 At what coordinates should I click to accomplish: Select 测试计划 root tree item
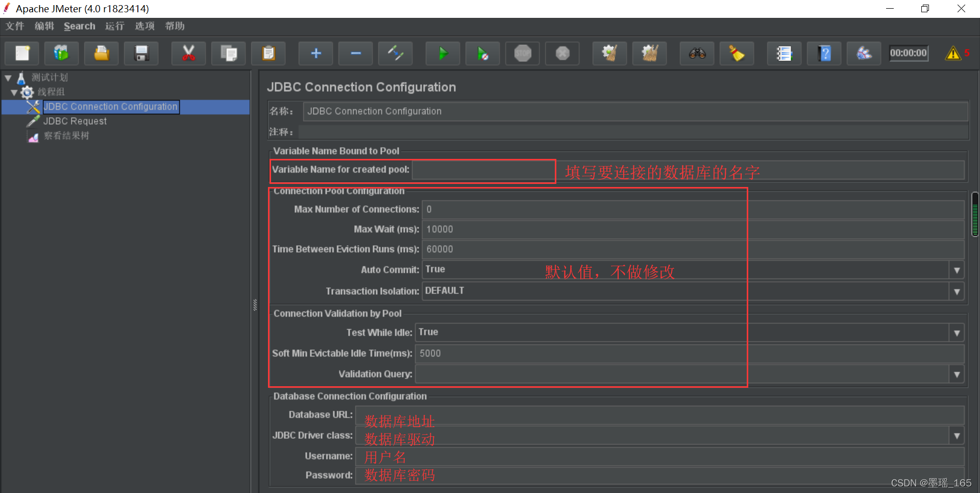click(50, 78)
